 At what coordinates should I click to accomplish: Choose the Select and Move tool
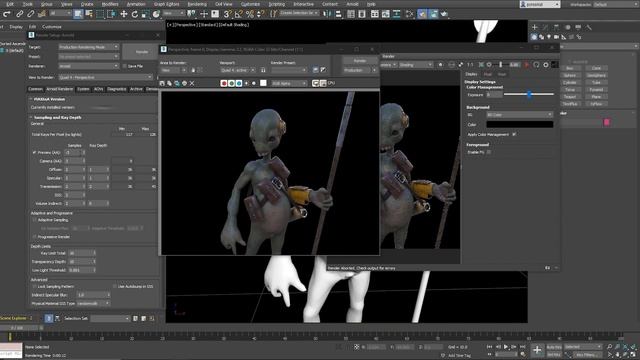coord(124,14)
